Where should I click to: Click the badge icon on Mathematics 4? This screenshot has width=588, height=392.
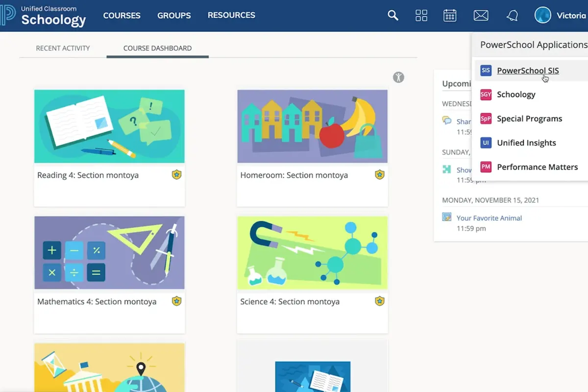pyautogui.click(x=176, y=301)
